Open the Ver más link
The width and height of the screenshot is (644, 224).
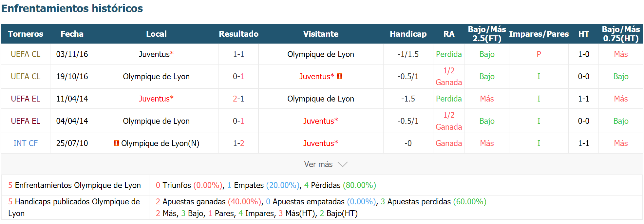pyautogui.click(x=318, y=164)
